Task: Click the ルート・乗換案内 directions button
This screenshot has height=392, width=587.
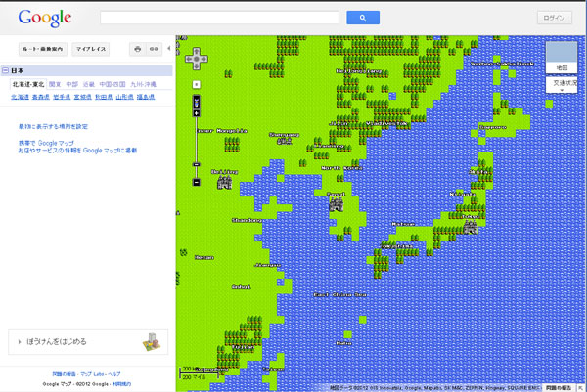Action: tap(42, 48)
